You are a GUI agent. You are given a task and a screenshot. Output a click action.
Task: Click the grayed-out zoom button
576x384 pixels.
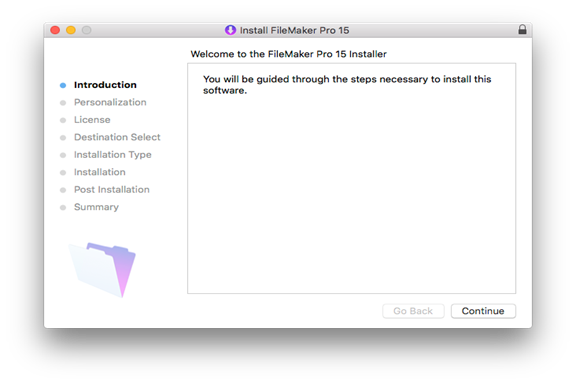[87, 30]
